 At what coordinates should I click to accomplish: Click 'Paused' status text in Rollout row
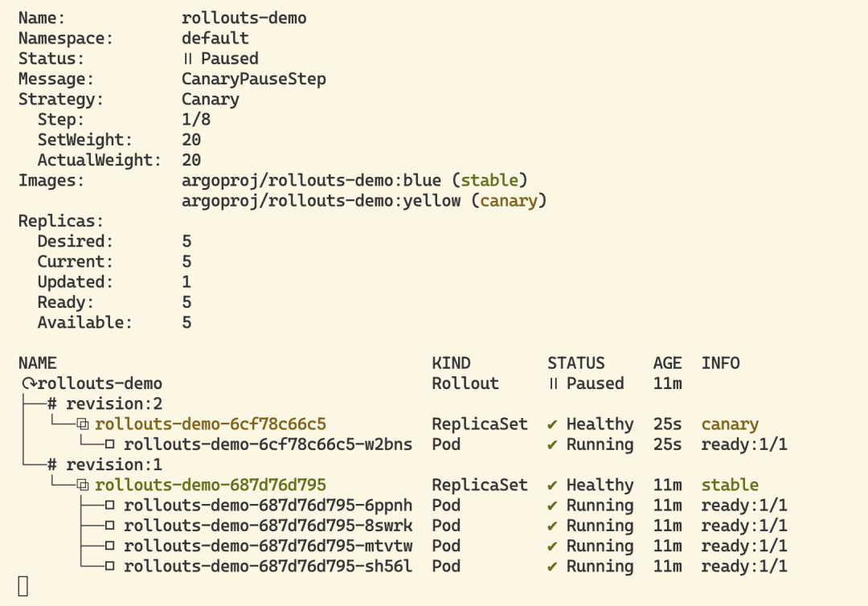click(595, 383)
